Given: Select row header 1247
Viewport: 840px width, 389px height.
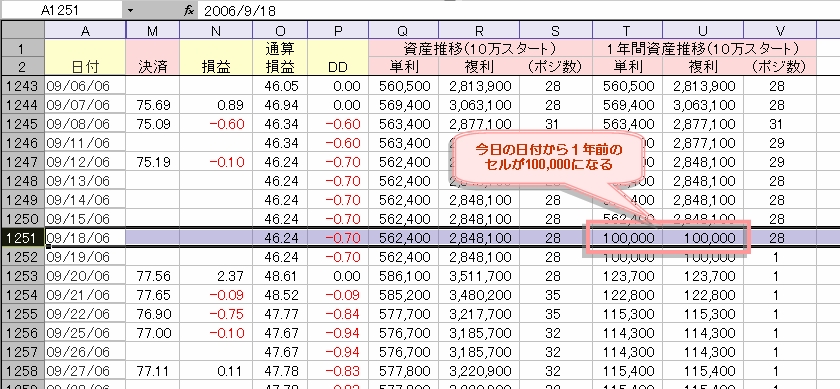Looking at the screenshot, I should coord(22,162).
